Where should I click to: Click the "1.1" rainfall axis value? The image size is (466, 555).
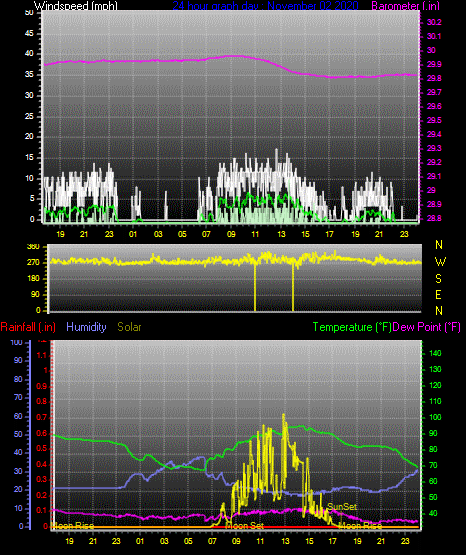42,355
